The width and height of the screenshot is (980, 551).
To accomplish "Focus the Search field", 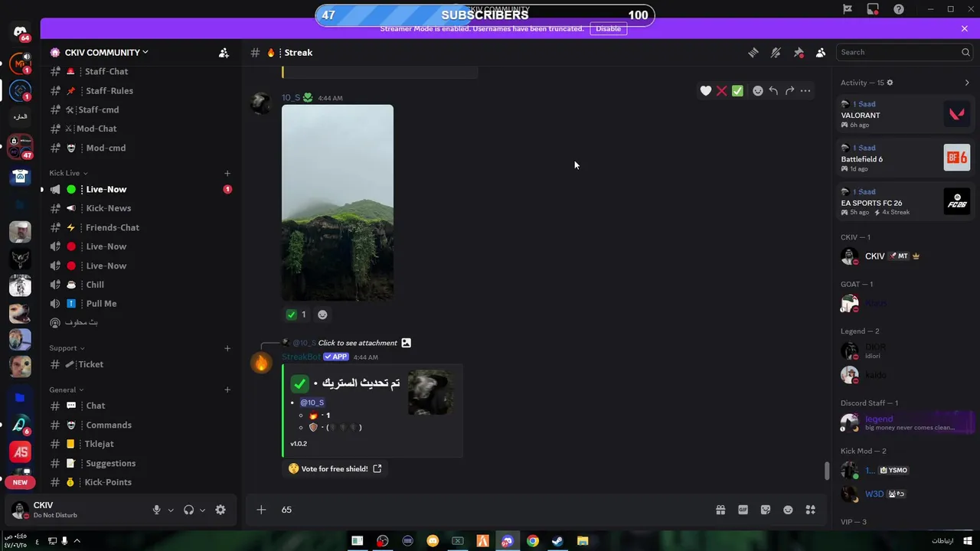I will click(904, 52).
